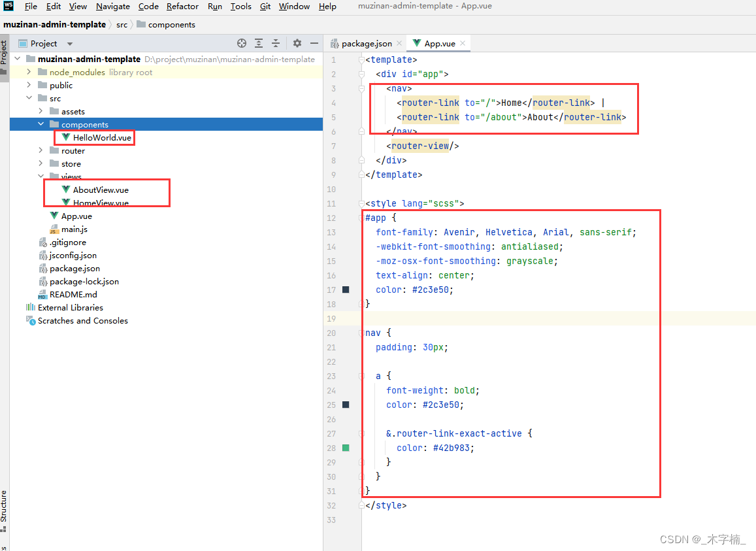Click the Collapse All icon in Project toolbar
The image size is (756, 551).
[x=276, y=43]
